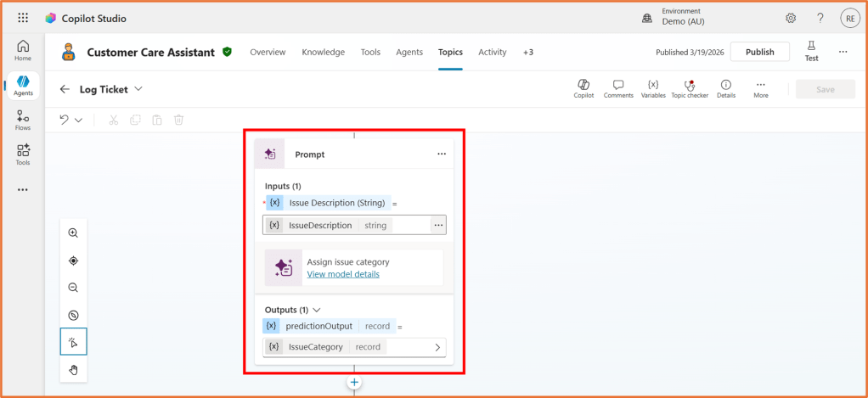Click the Undo arrow

(65, 120)
